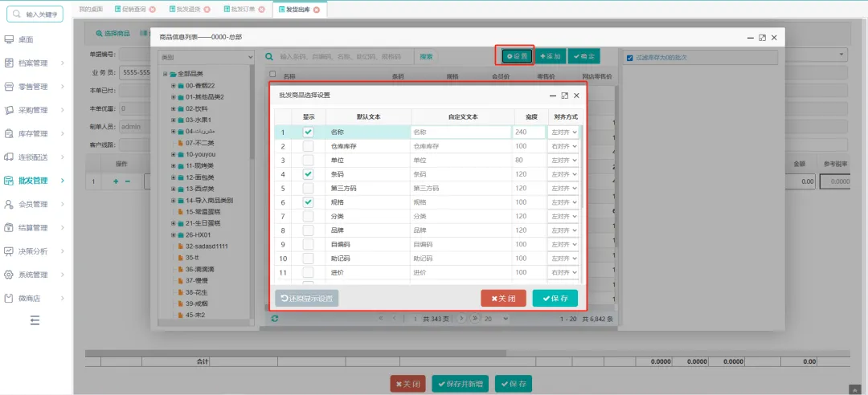Open alignment dropdown for 条码 row
The image size is (868, 395).
click(x=563, y=174)
